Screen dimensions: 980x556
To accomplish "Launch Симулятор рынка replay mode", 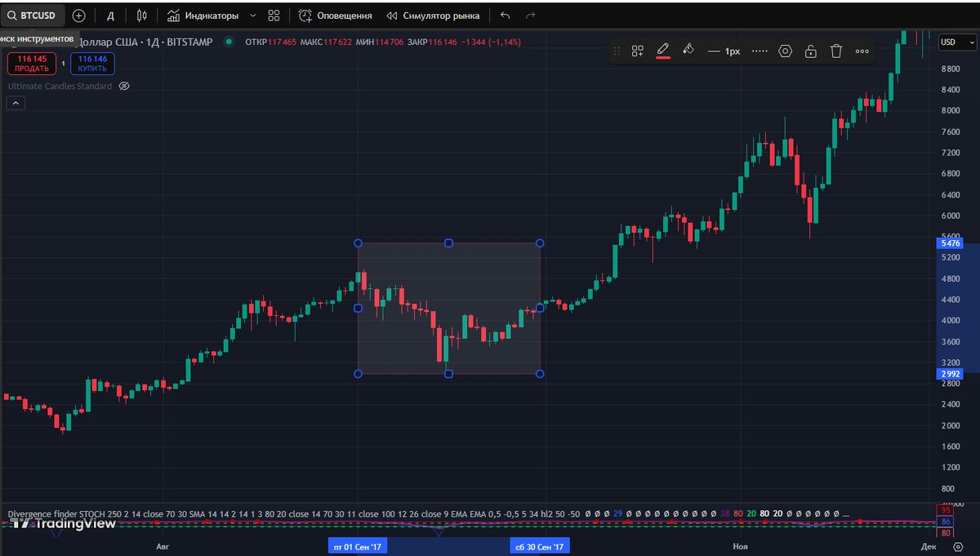I will [433, 16].
